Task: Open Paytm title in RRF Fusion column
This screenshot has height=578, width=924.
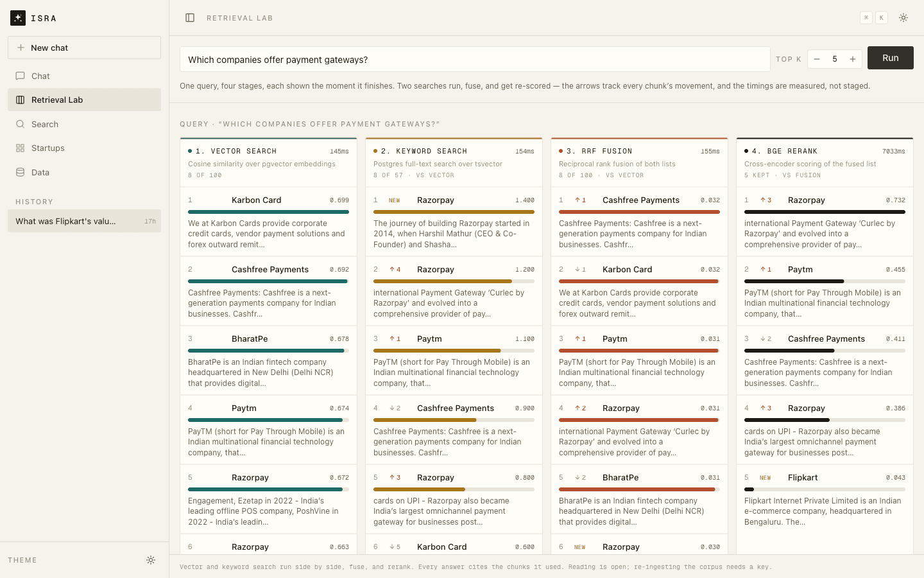Action: pos(615,339)
